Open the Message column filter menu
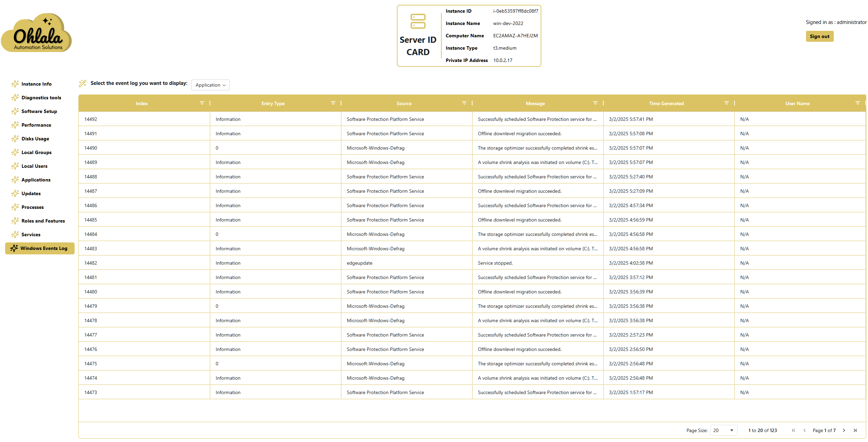Screen dimensions: 868x442 (595, 103)
